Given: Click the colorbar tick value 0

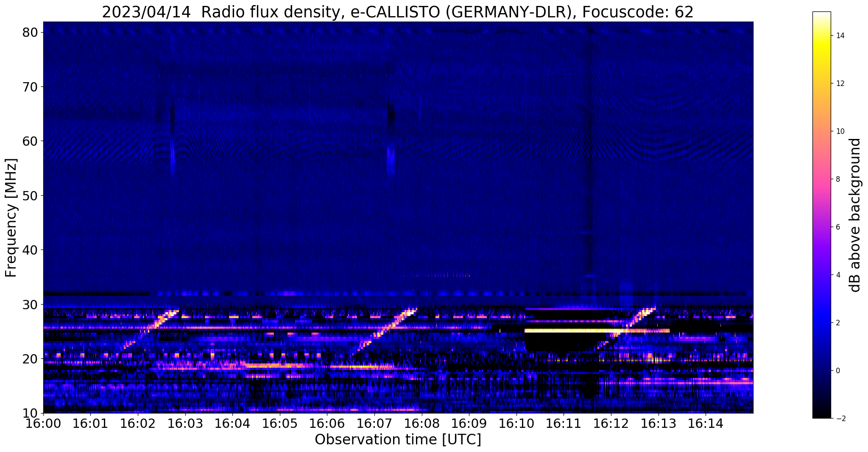Looking at the screenshot, I should [838, 371].
